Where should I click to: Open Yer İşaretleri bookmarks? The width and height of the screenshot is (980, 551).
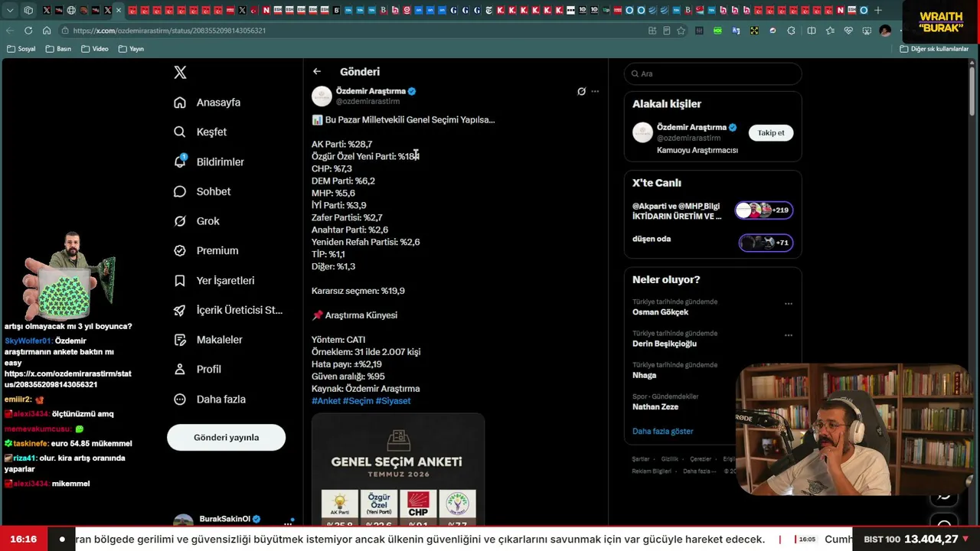214,281
